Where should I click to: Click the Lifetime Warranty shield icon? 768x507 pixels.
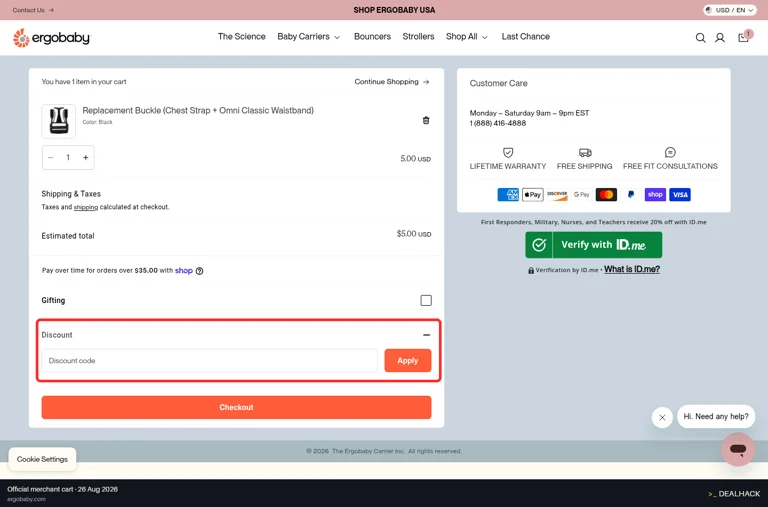(508, 152)
